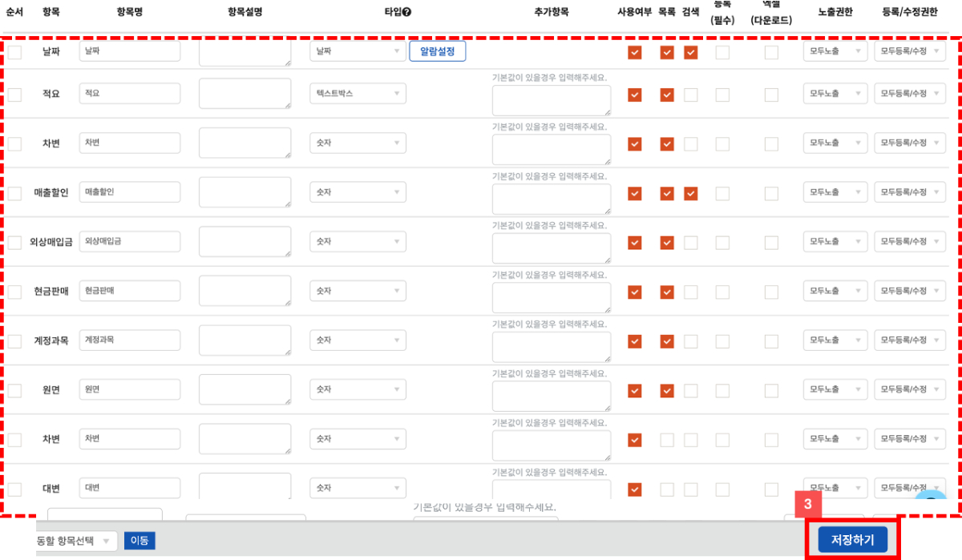Uncheck 사용여부 for the 대변 row
The image size is (962, 560).
(x=635, y=489)
